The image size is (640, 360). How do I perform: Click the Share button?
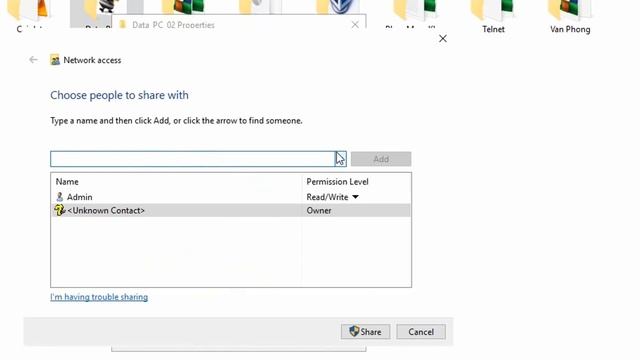365,331
